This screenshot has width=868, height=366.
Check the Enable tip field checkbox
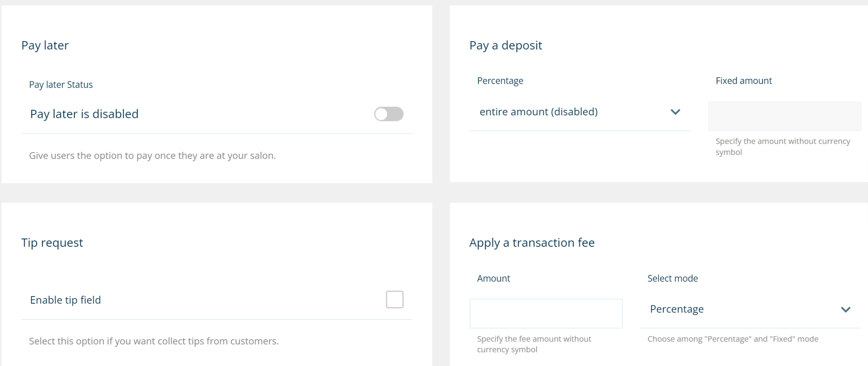395,299
